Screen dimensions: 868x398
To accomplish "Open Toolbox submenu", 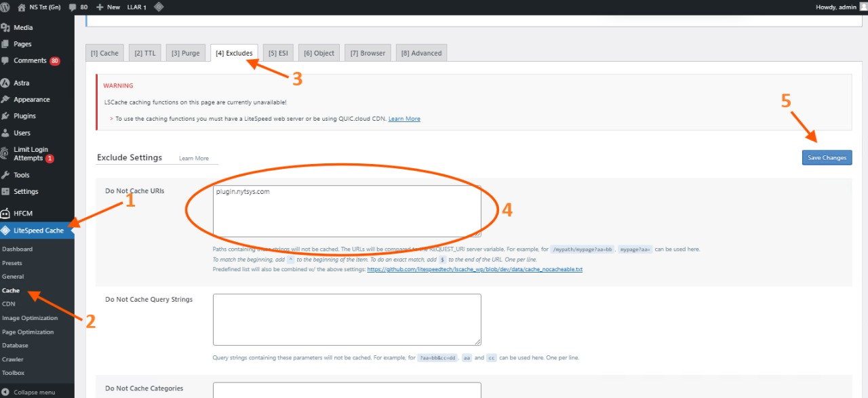I will (13, 373).
